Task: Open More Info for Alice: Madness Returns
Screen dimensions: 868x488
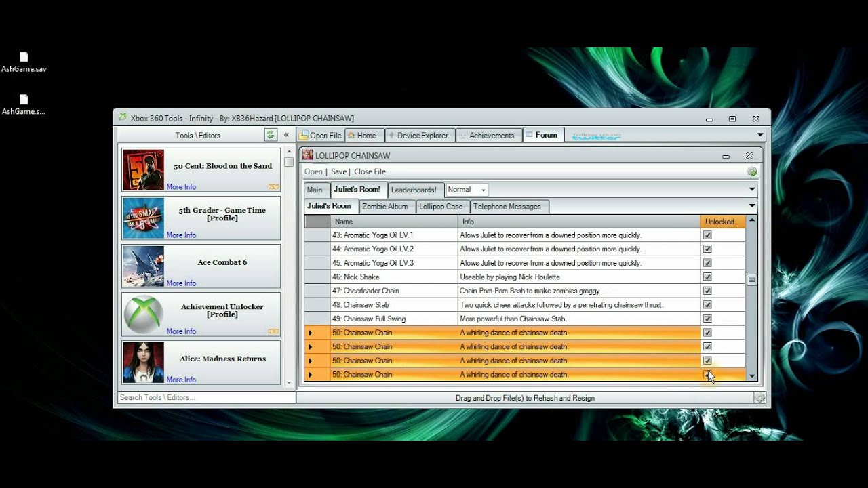Action: tap(181, 380)
